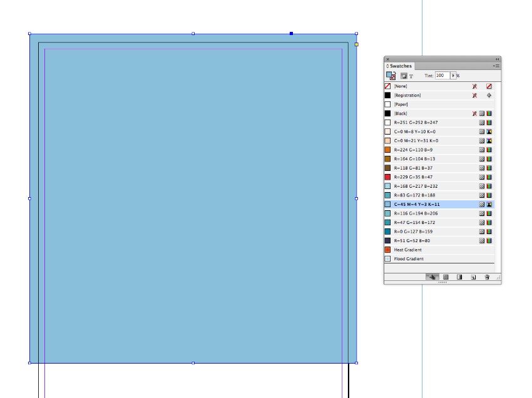The width and height of the screenshot is (532, 398).
Task: Click the Fill/Stroke proxy in Swatches panel
Action: [391, 76]
